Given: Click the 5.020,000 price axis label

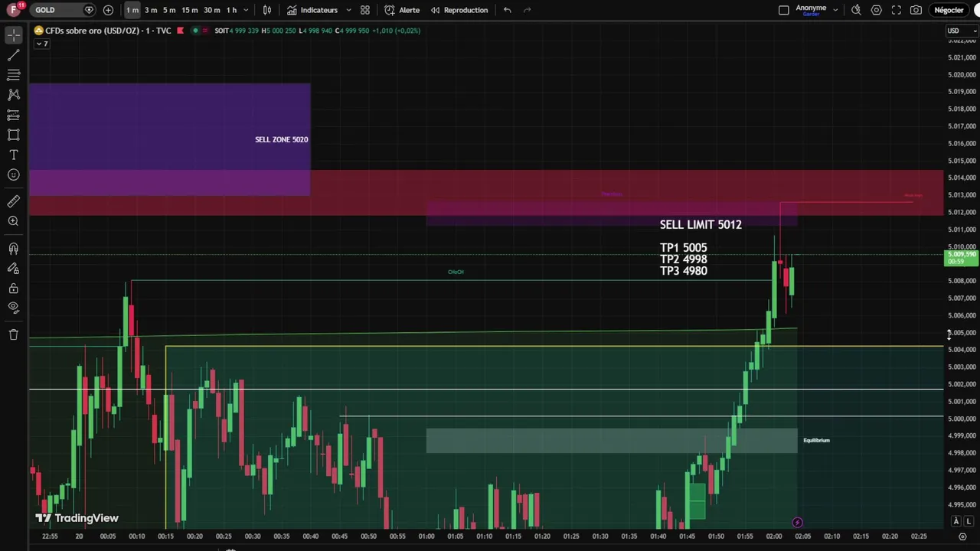Looking at the screenshot, I should [x=962, y=75].
